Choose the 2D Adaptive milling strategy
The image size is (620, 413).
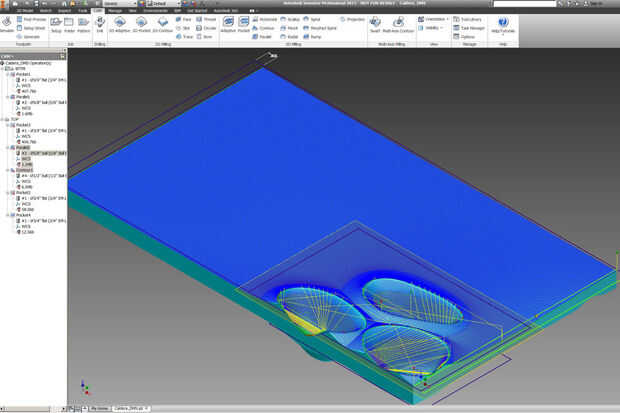(119, 25)
